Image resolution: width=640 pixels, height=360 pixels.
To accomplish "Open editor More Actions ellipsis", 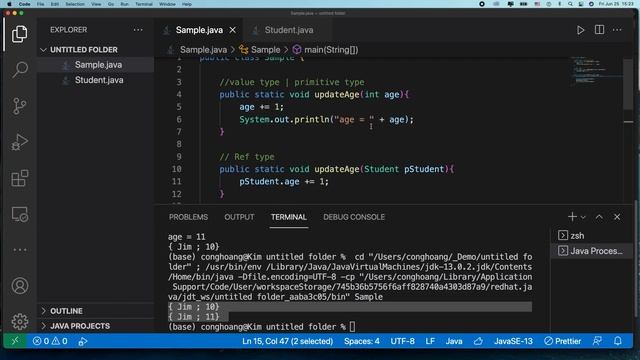I will click(617, 30).
